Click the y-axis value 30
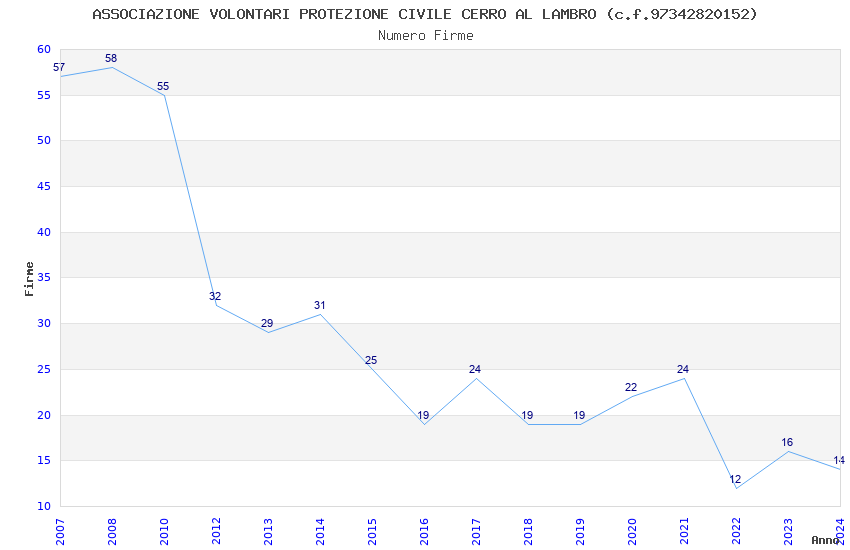The height and width of the screenshot is (550, 850). click(44, 323)
